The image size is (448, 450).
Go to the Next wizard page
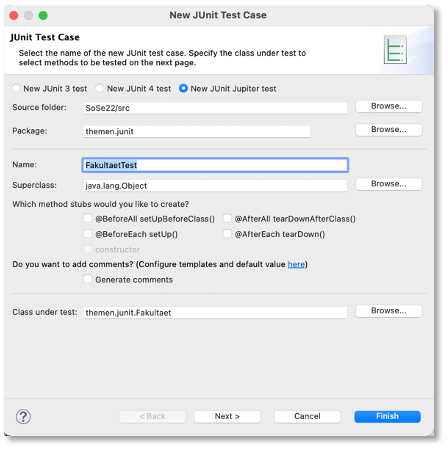[227, 416]
